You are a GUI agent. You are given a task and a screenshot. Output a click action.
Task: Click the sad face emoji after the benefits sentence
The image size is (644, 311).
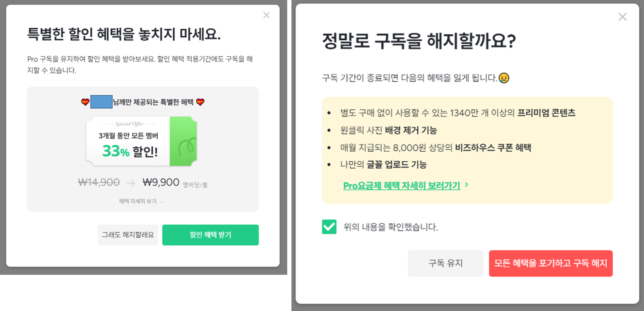click(505, 78)
